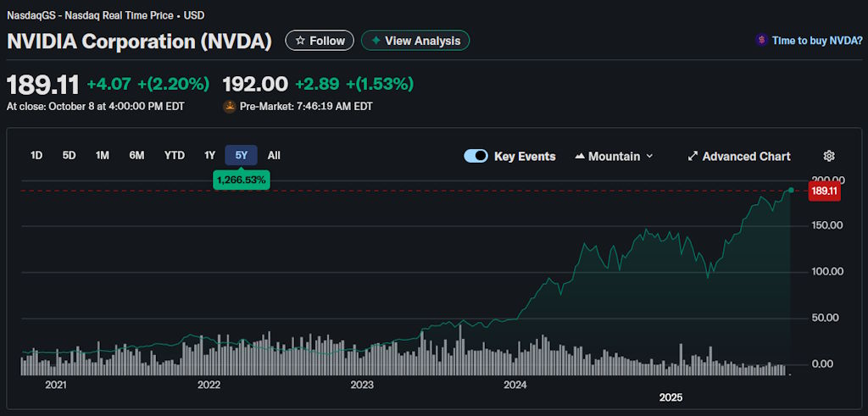Screen dimensions: 868x416
Task: Select the 1Y time range
Action: pyautogui.click(x=209, y=155)
